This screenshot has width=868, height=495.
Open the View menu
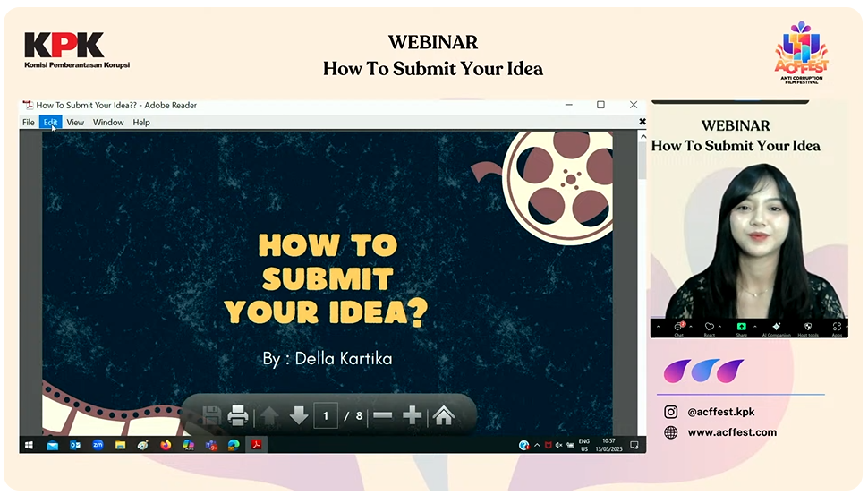75,123
